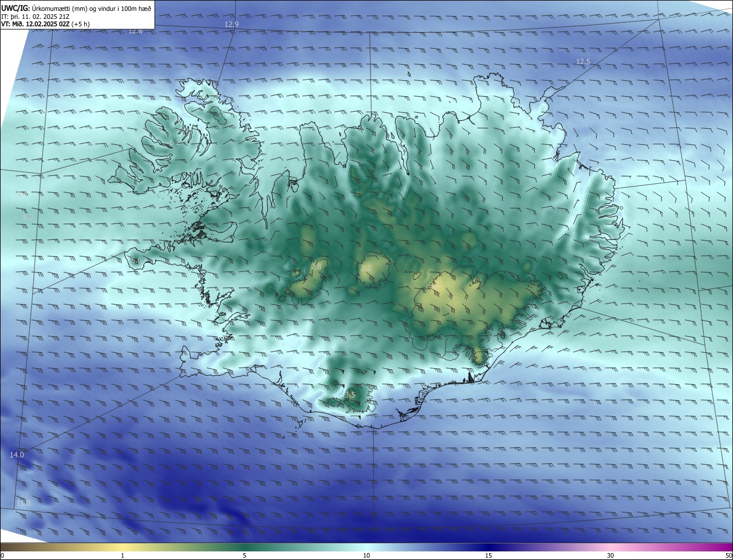Image resolution: width=733 pixels, height=560 pixels.
Task: Click the 12.9 value label on the map
Action: 232,24
